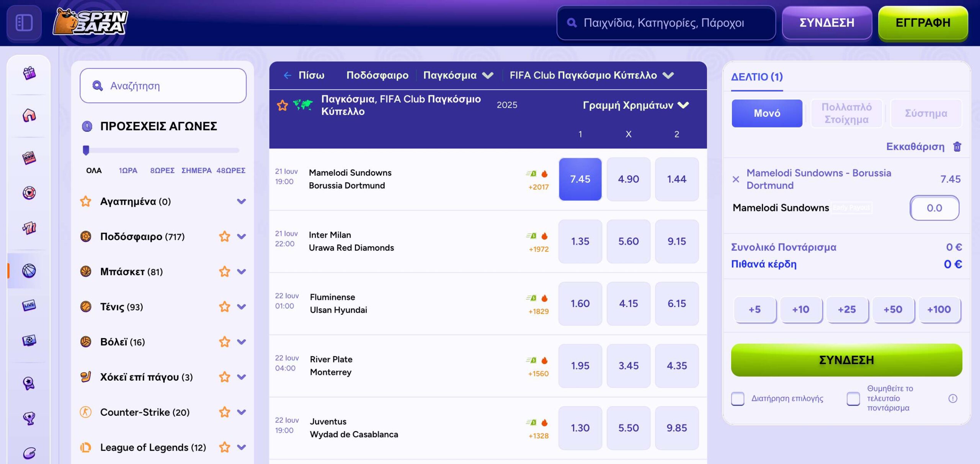Toggle the sidebar collapse icon beside logo

[24, 23]
